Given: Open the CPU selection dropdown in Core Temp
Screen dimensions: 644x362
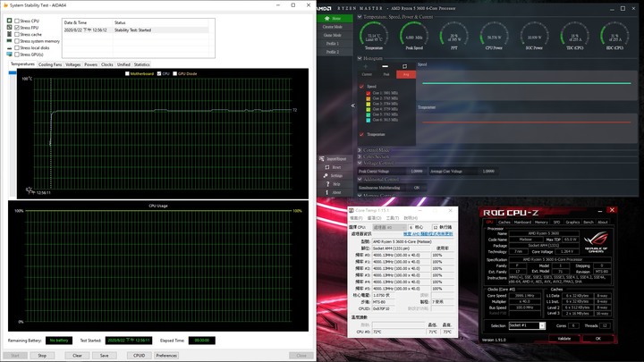Looking at the screenshot, I should click(x=389, y=227).
